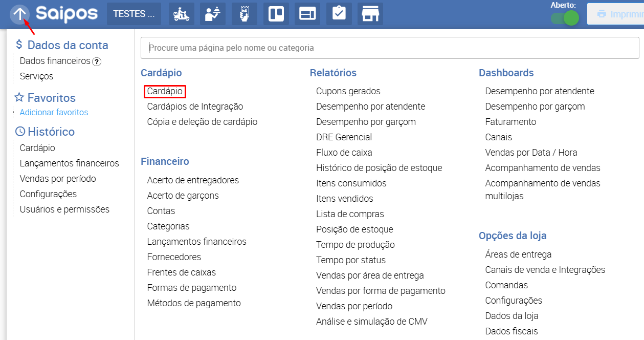The image size is (644, 340).
Task: Click the Imprimir button
Action: [x=615, y=14]
